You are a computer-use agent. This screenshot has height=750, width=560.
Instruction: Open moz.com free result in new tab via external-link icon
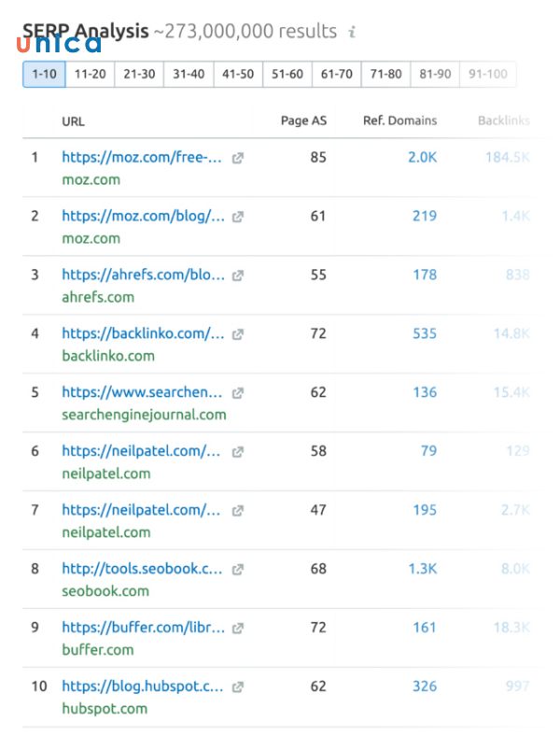(x=237, y=157)
